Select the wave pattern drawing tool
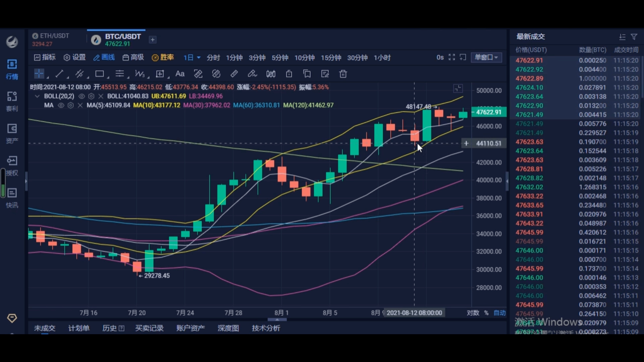The height and width of the screenshot is (362, 644). click(x=140, y=74)
